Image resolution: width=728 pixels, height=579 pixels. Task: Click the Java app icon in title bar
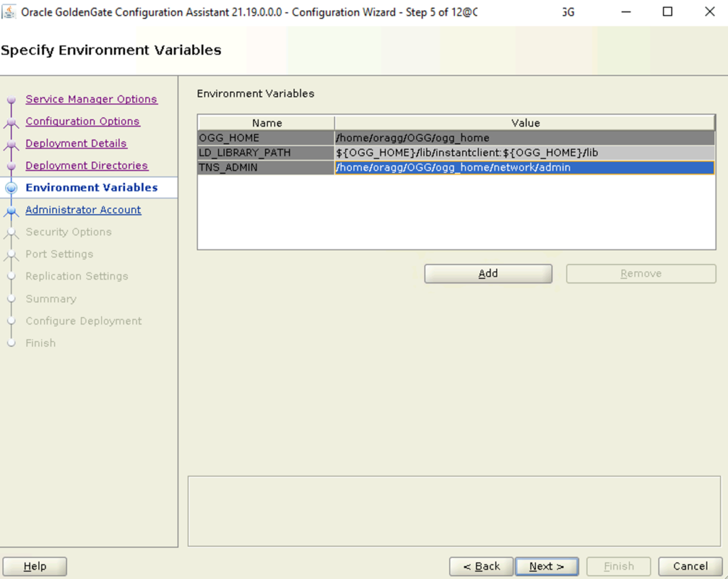click(x=9, y=11)
